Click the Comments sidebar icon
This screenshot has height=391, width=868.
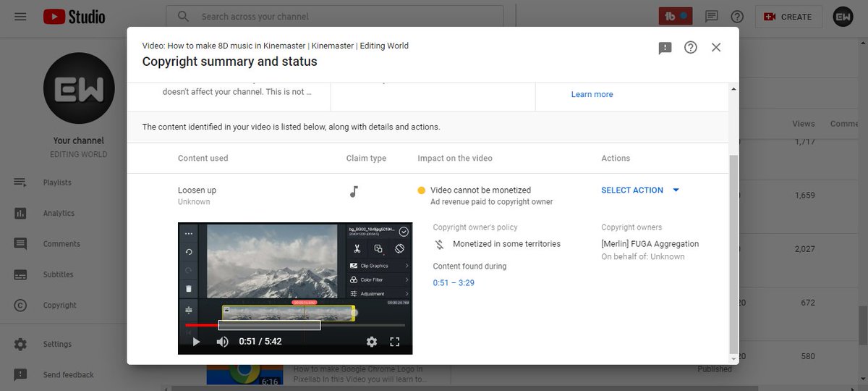(x=20, y=244)
